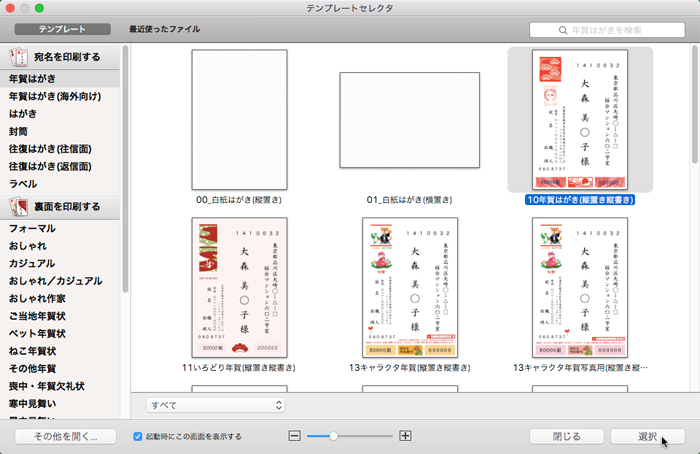This screenshot has width=700, height=454.
Task: Click the thumbnail size slider handle
Action: (x=332, y=436)
